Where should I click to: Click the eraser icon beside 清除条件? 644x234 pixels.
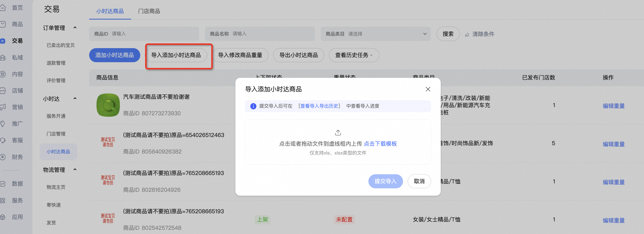click(467, 35)
